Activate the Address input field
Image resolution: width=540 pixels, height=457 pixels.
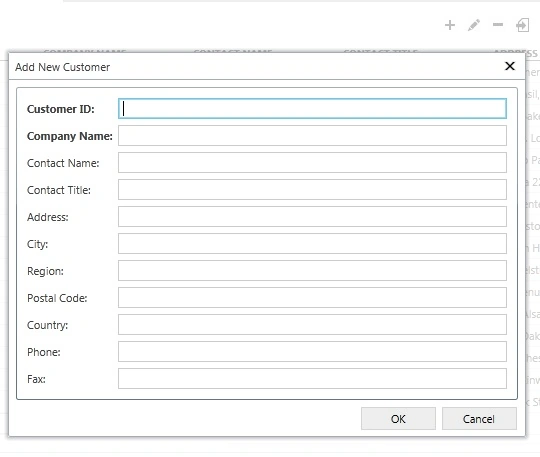coord(312,217)
